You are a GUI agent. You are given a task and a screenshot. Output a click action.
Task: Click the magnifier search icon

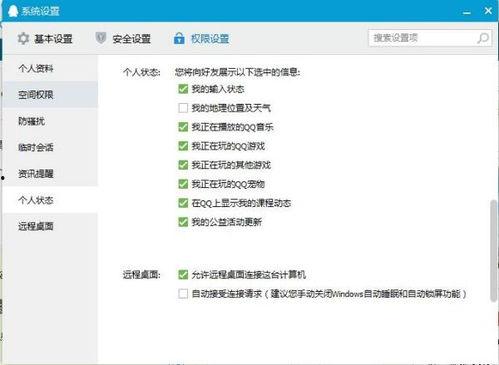point(482,38)
